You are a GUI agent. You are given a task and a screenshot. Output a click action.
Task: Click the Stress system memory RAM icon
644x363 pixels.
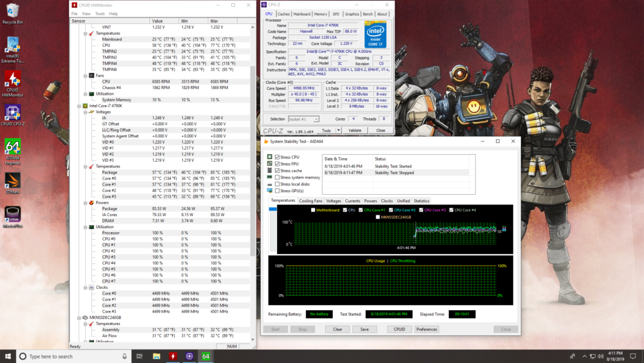point(269,177)
